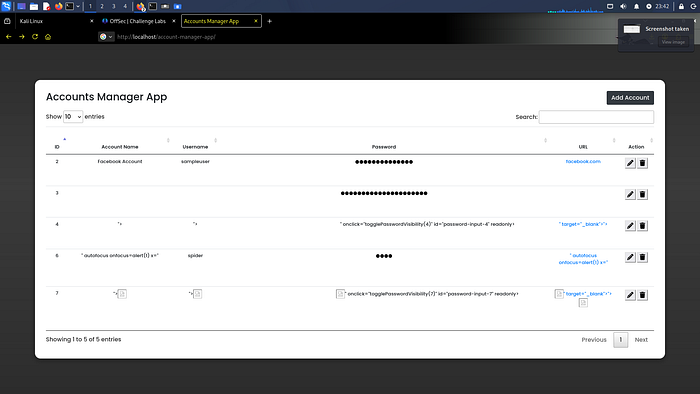Image resolution: width=700 pixels, height=394 pixels.
Task: Click the Add Account button
Action: tap(630, 98)
